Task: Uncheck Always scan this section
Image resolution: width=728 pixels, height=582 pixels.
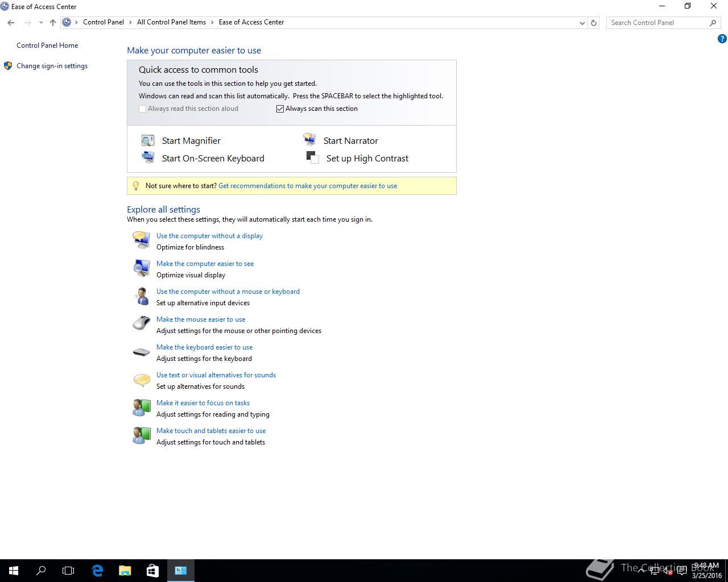Action: click(x=280, y=109)
